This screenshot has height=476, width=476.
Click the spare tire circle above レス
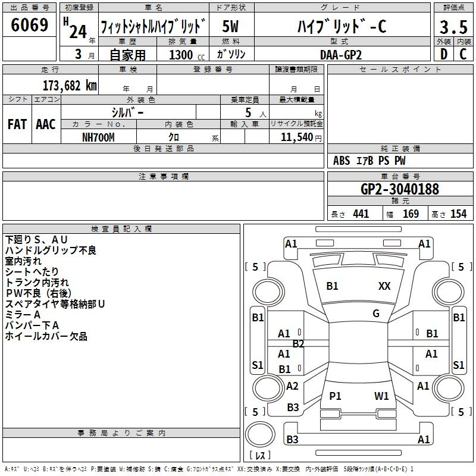point(260,434)
